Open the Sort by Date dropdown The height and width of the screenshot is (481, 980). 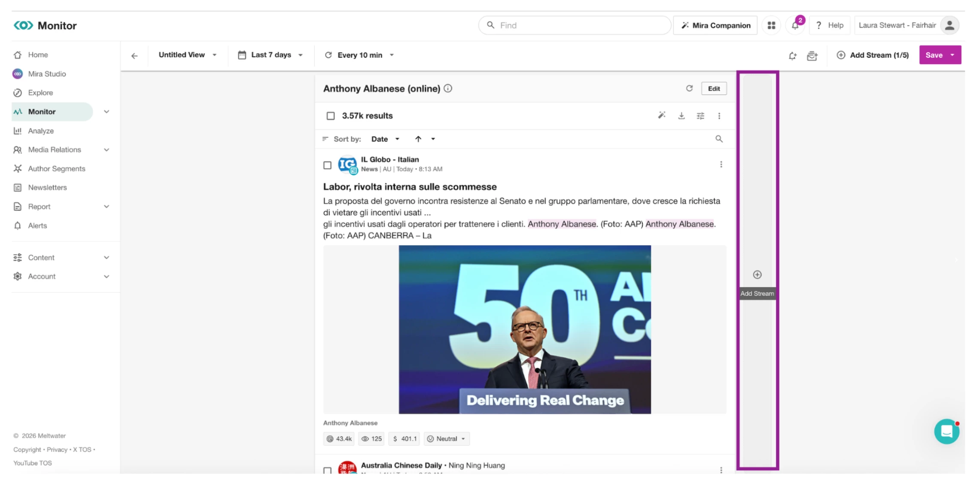[385, 139]
